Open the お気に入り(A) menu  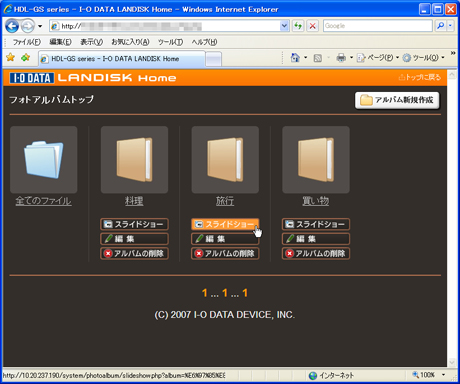pos(130,42)
